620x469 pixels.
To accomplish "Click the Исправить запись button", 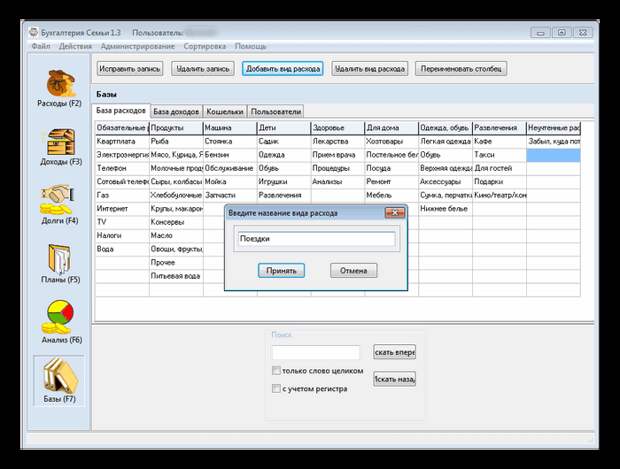I will click(x=130, y=69).
